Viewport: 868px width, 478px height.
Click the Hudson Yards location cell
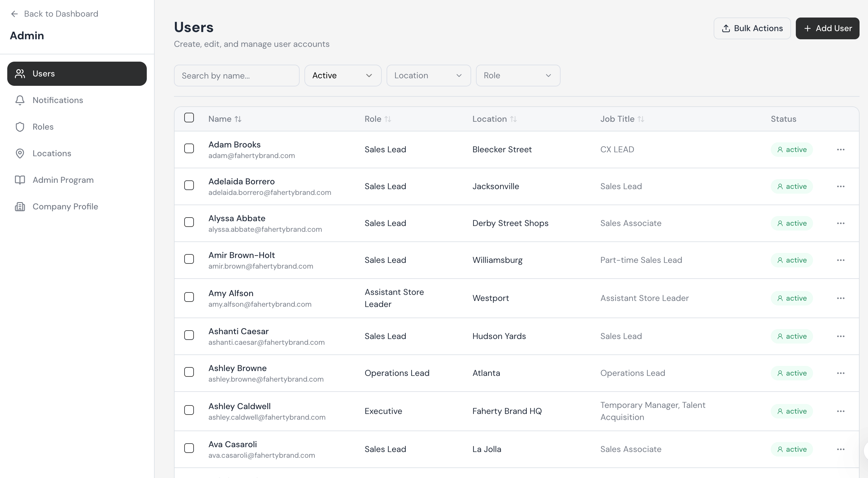[499, 336]
